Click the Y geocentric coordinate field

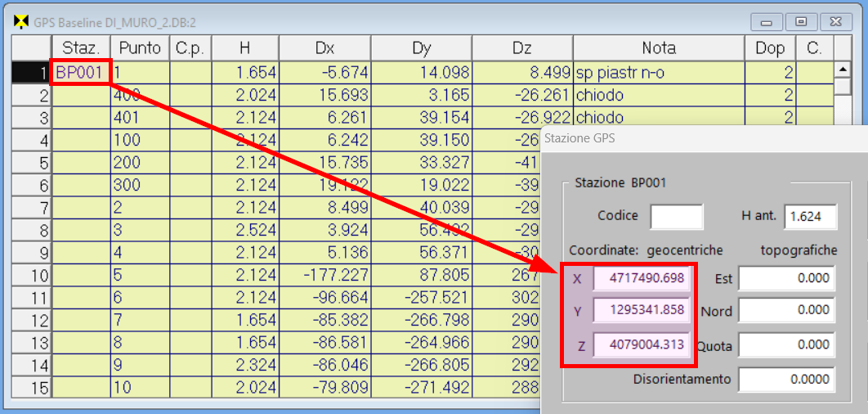click(x=641, y=311)
